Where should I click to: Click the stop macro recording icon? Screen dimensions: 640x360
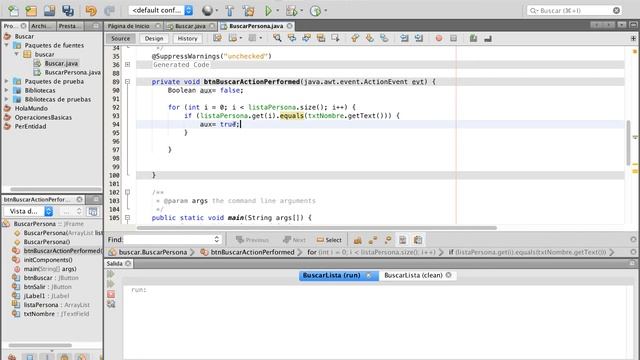pyautogui.click(x=453, y=38)
